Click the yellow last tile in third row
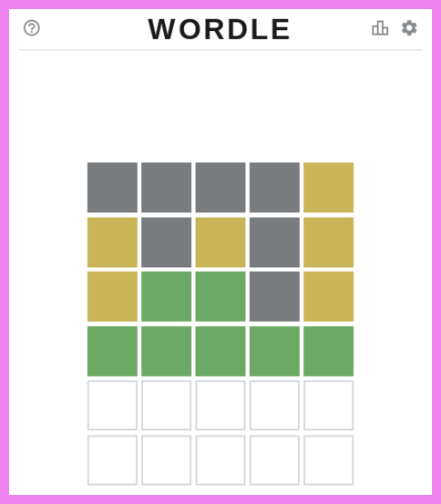Viewport: 441px width, 504px height. tap(329, 296)
